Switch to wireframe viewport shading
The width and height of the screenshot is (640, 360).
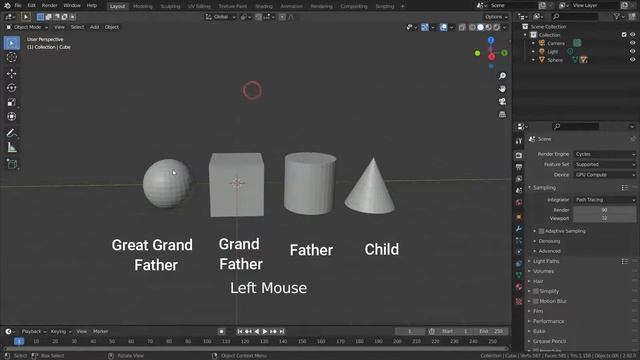[472, 27]
